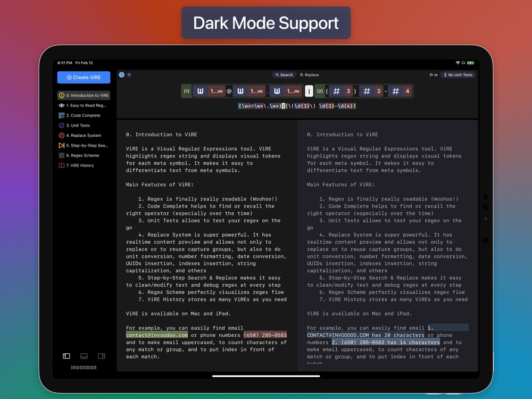Click 'Main Features of ViRE:' in the right pane
This screenshot has height=399, width=532.
(341, 185)
